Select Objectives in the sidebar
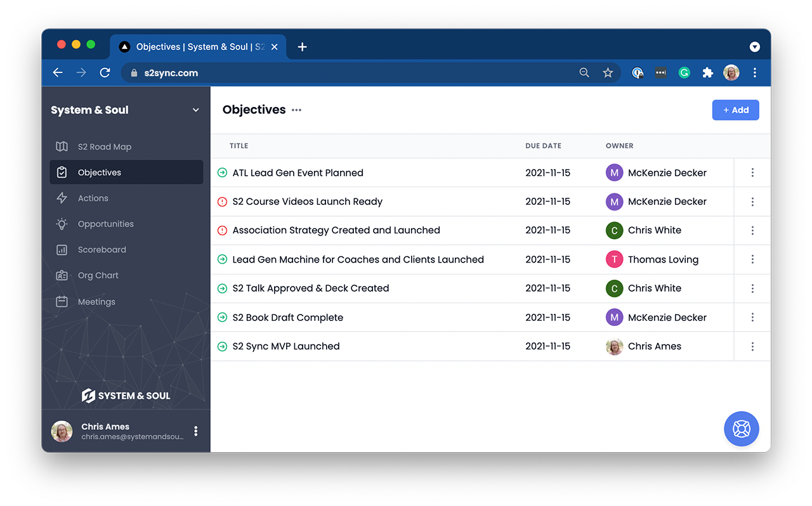The height and width of the screenshot is (506, 812). point(126,172)
